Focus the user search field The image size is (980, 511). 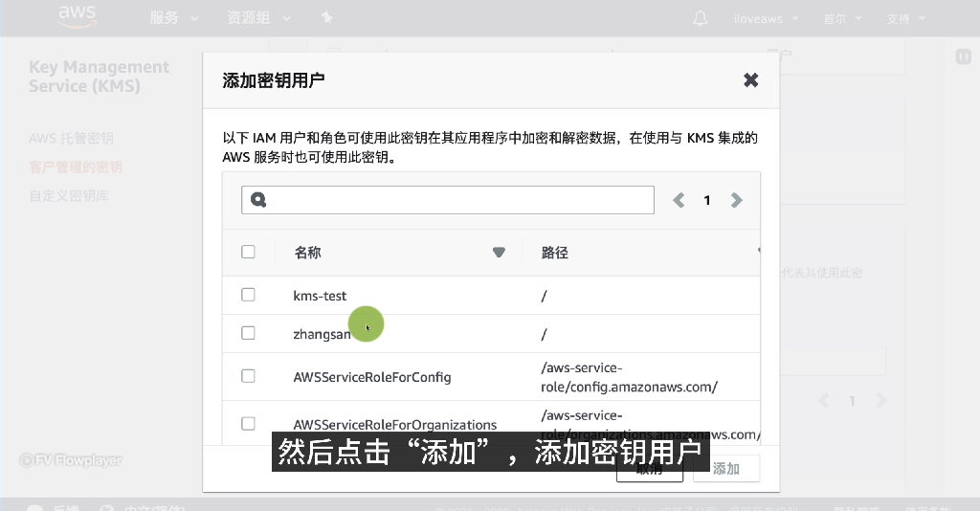pyautogui.click(x=448, y=200)
